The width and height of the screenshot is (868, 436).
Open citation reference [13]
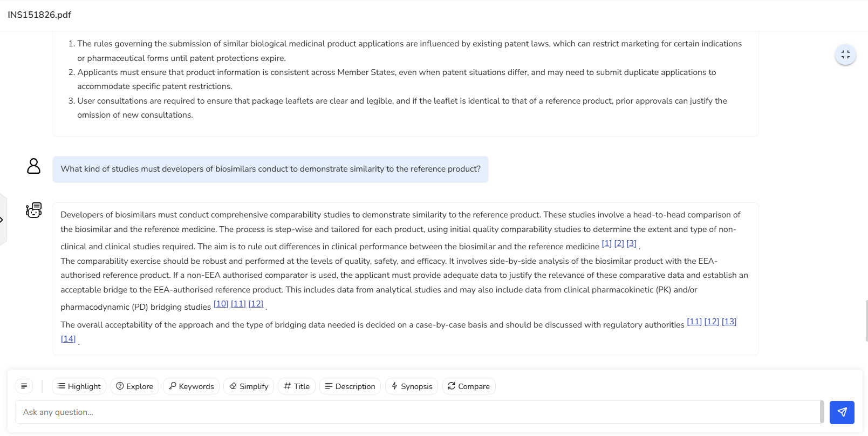coord(729,322)
